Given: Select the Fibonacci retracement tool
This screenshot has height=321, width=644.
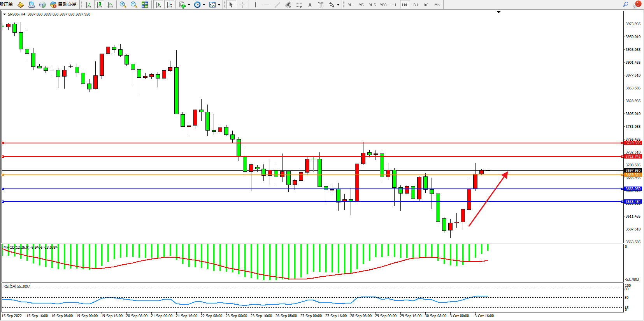Looking at the screenshot, I should 299,5.
